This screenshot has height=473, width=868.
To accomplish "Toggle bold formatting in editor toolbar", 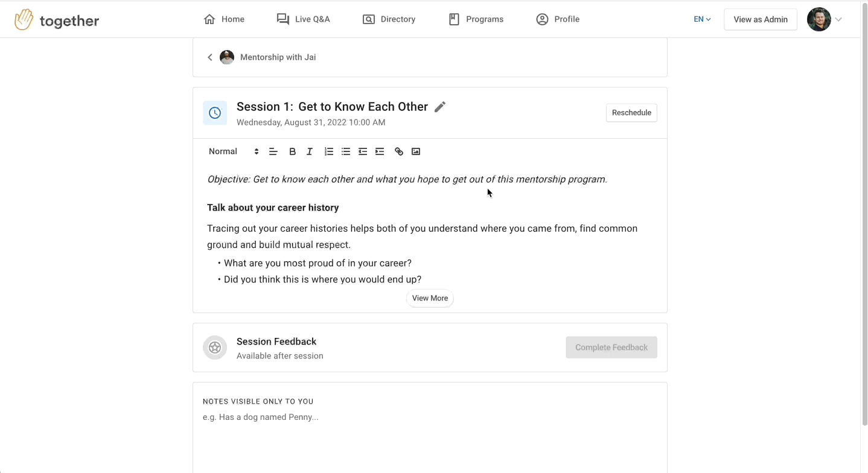I will [x=292, y=151].
